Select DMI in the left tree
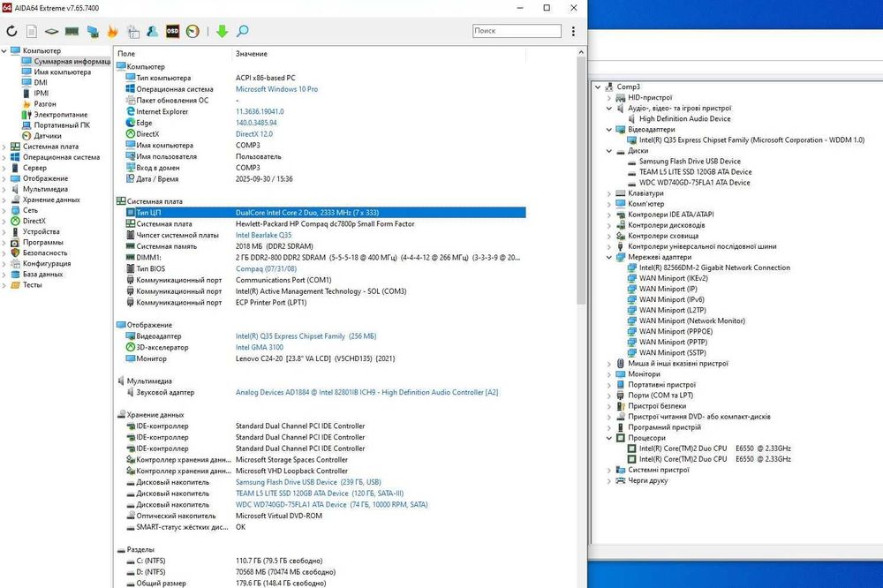Screen dimensions: 883x588 41,82
